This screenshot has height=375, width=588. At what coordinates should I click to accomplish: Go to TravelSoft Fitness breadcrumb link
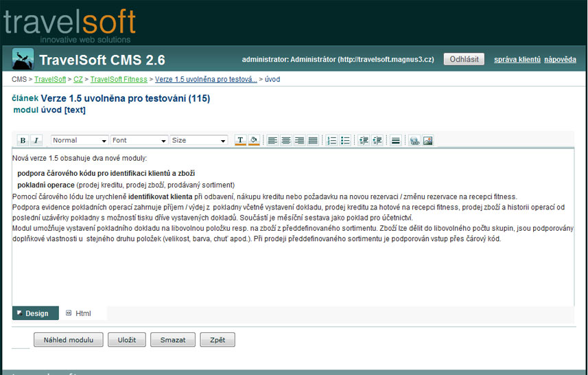point(119,79)
